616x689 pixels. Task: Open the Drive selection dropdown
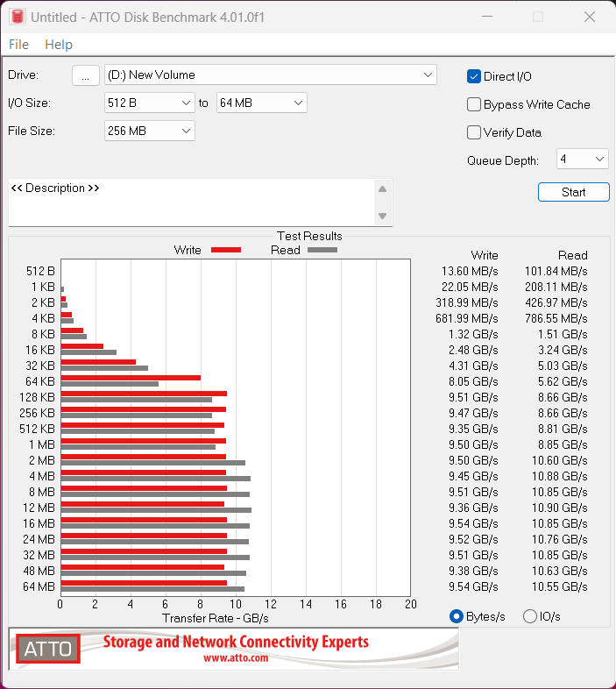pyautogui.click(x=270, y=75)
